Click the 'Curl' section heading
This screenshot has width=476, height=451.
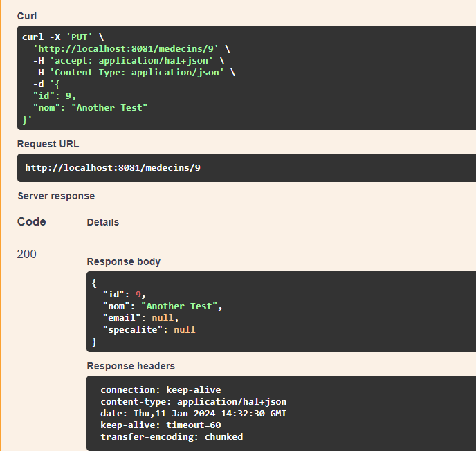click(x=27, y=16)
